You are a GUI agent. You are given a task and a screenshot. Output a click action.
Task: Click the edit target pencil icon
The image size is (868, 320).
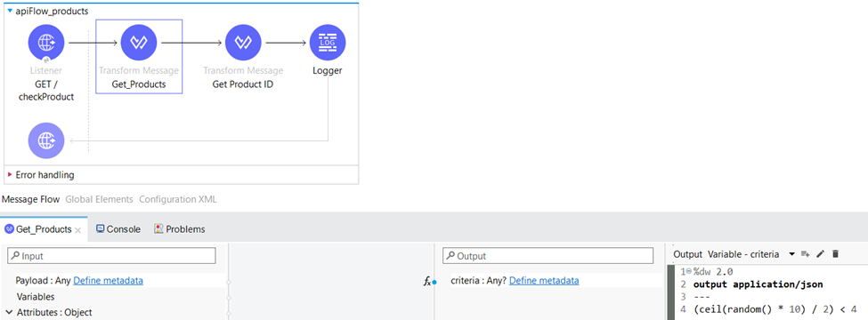click(821, 254)
